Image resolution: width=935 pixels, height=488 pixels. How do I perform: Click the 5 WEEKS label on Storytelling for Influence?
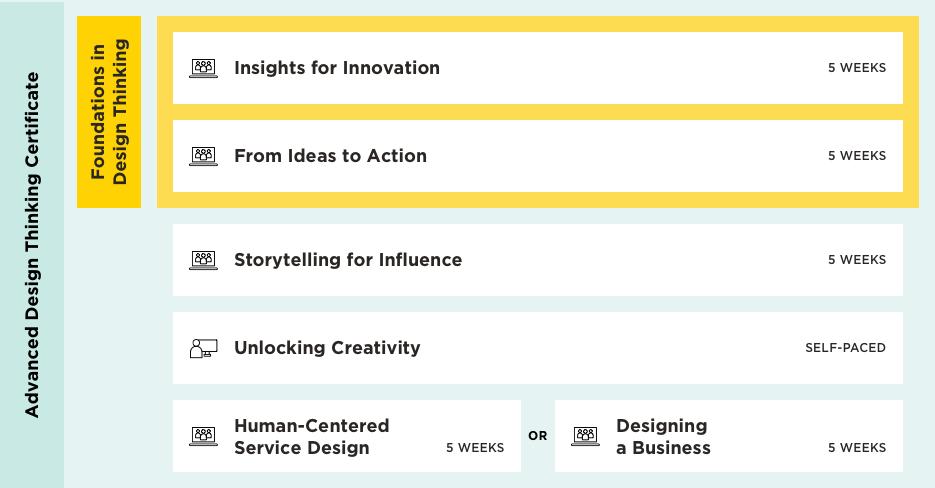tap(856, 260)
